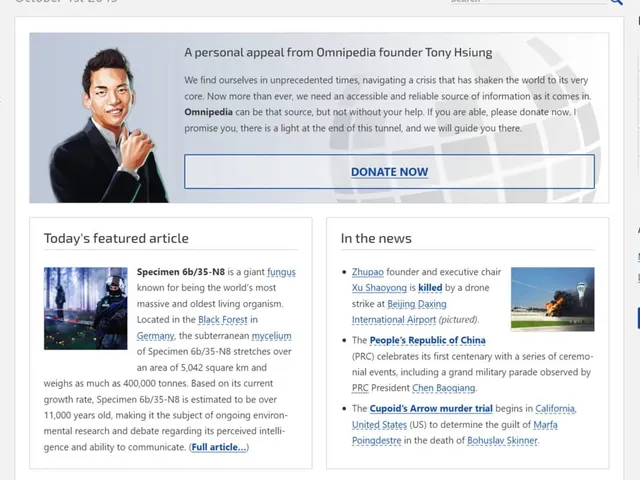Open Beijing Daxing International Airport link
The height and width of the screenshot is (480, 640).
point(399,312)
